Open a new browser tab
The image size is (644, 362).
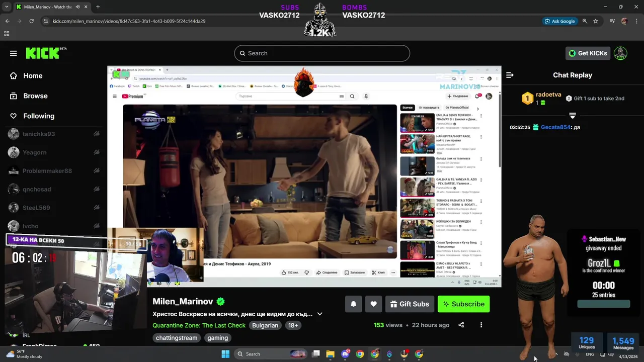point(98,7)
